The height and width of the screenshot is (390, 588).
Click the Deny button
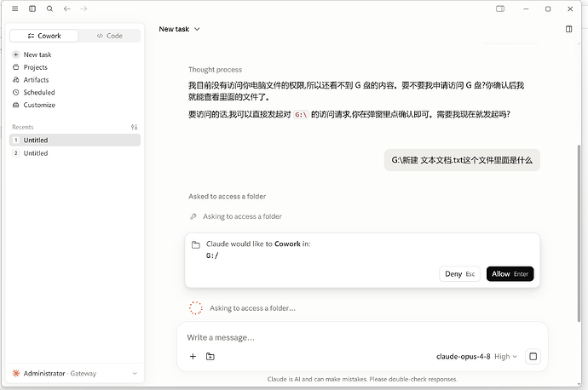coord(460,274)
